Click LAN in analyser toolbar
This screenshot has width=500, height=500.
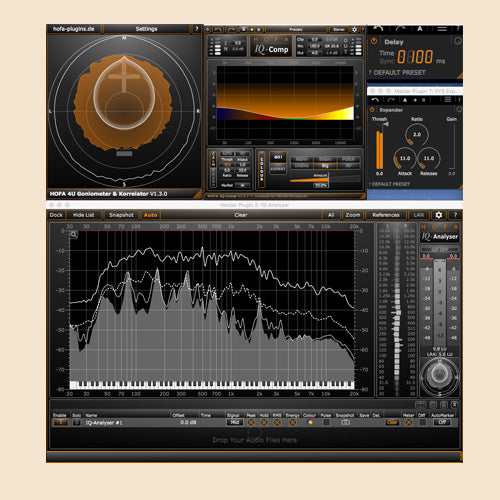coord(419,215)
